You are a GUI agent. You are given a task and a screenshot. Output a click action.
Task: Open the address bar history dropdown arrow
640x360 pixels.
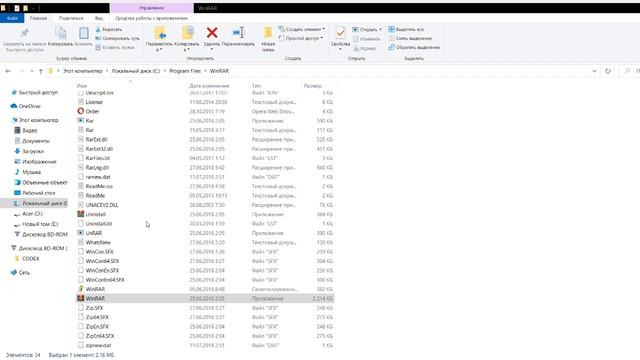pyautogui.click(x=594, y=71)
